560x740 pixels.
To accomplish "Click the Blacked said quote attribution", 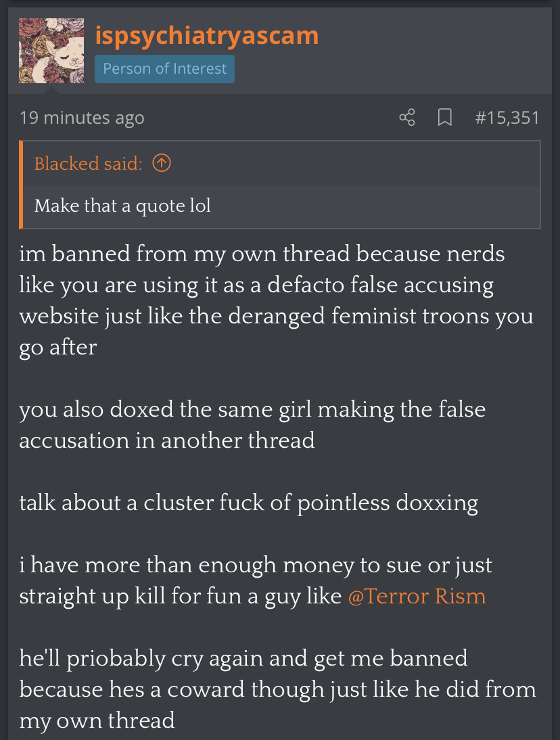I will pyautogui.click(x=88, y=163).
